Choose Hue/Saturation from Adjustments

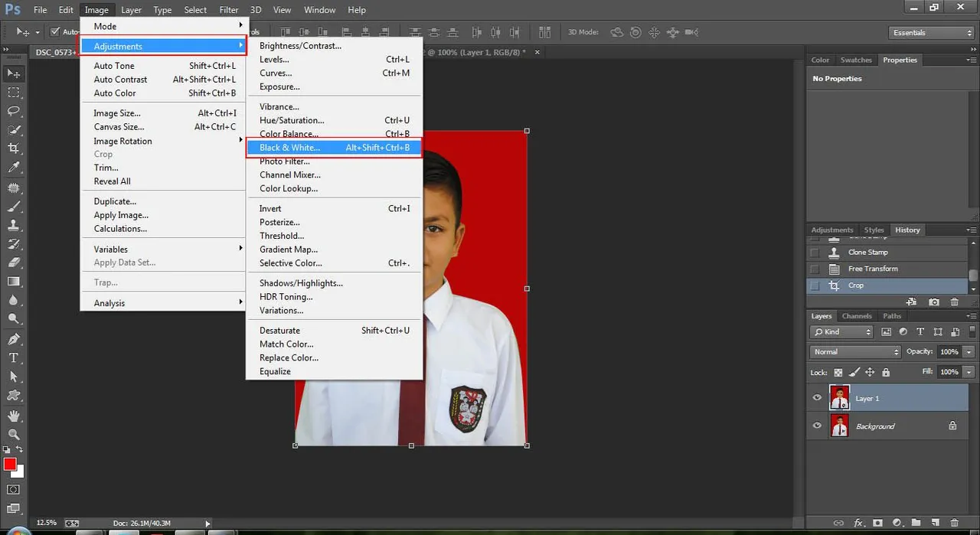click(x=334, y=120)
